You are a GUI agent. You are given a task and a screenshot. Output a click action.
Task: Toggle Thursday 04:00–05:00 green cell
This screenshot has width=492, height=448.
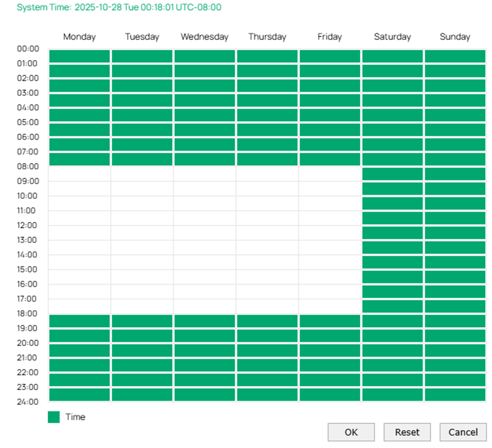267,115
